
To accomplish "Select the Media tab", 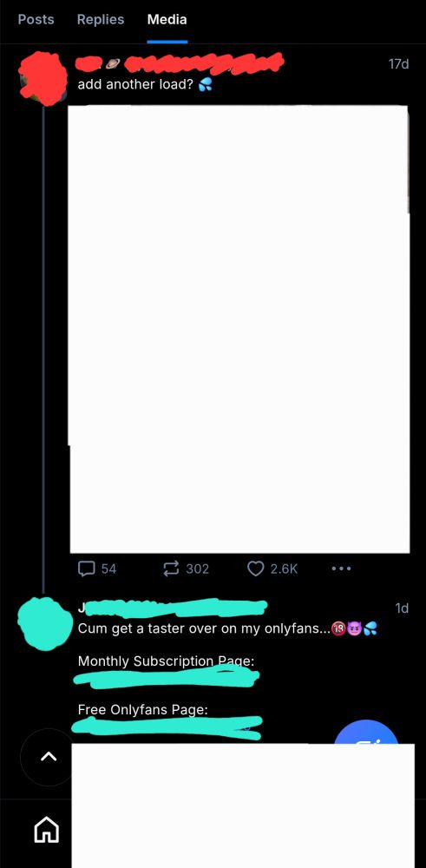I will pos(167,19).
